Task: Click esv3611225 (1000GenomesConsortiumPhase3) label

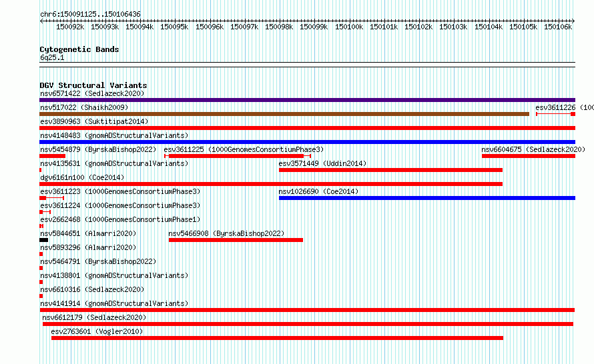Action: click(x=244, y=149)
